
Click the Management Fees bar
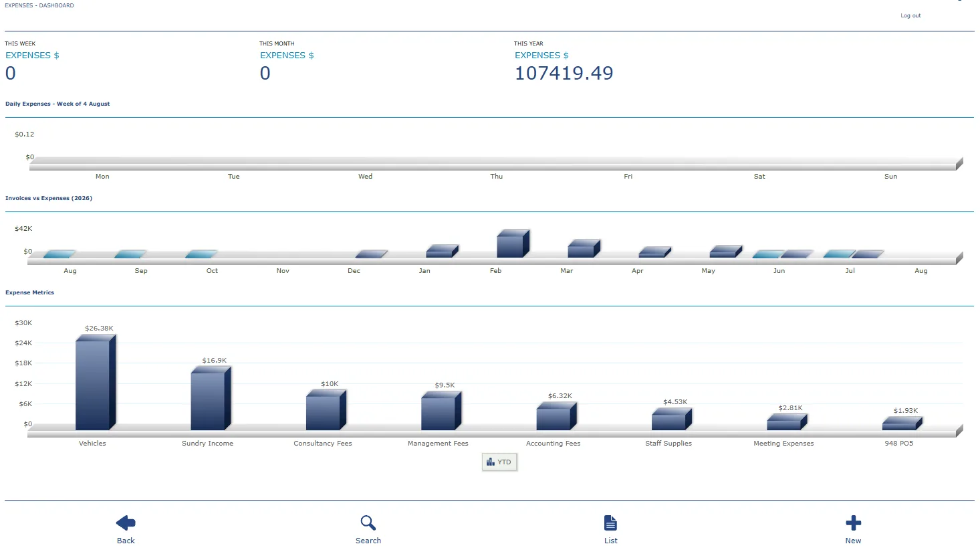pos(441,411)
